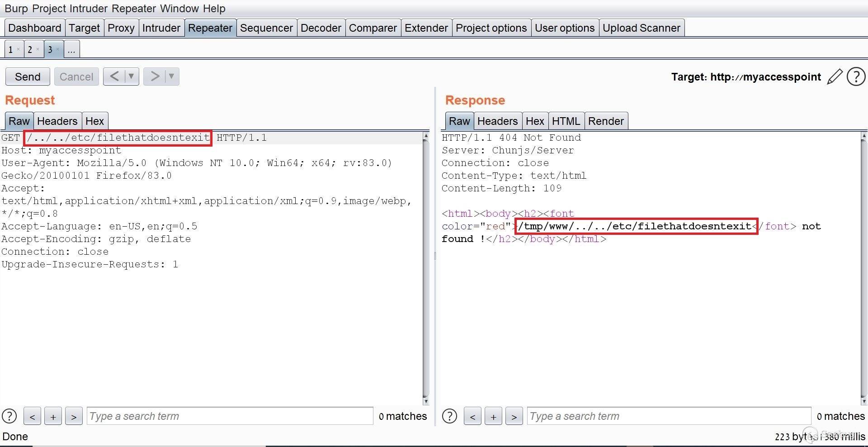Go to previous match in request search
The height and width of the screenshot is (447, 868).
pos(32,416)
